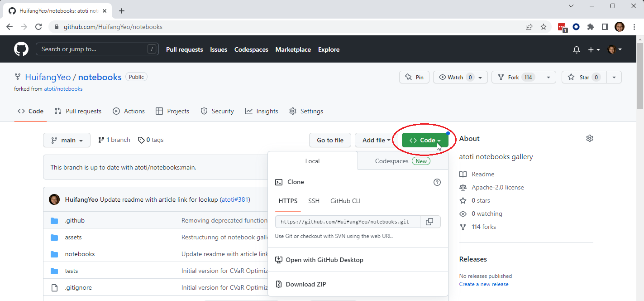
Task: Open Explore in top navigation
Action: pos(329,49)
